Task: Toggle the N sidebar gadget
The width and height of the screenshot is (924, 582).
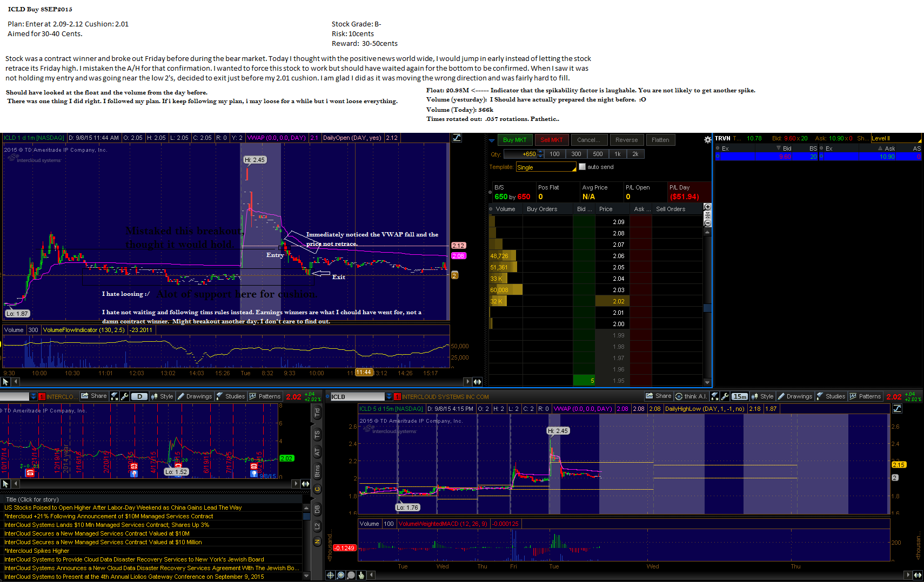Action: (317, 542)
